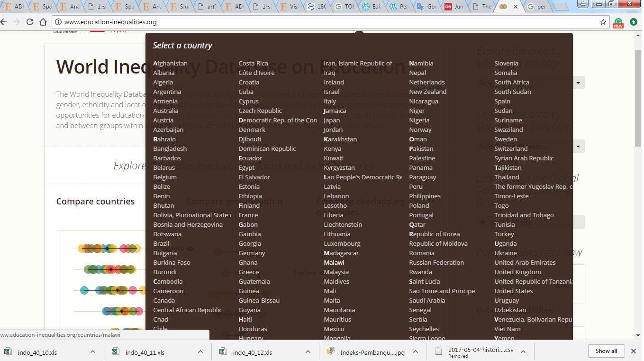This screenshot has width=644, height=361.
Task: Expand options for indo_40_10.xls download
Action: 93,352
